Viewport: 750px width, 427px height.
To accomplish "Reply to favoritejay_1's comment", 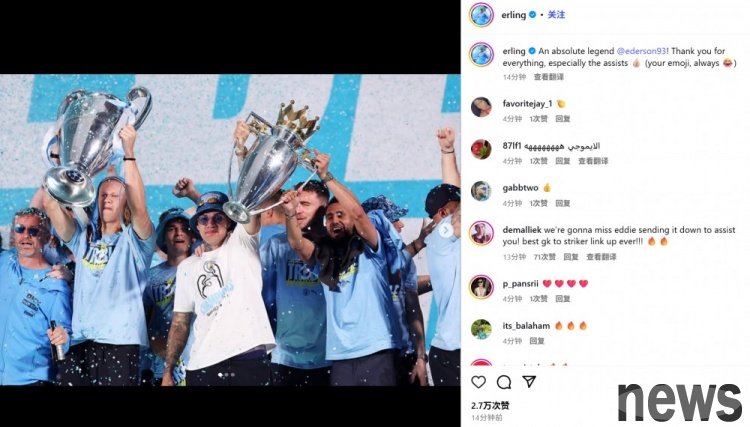I will (x=563, y=119).
